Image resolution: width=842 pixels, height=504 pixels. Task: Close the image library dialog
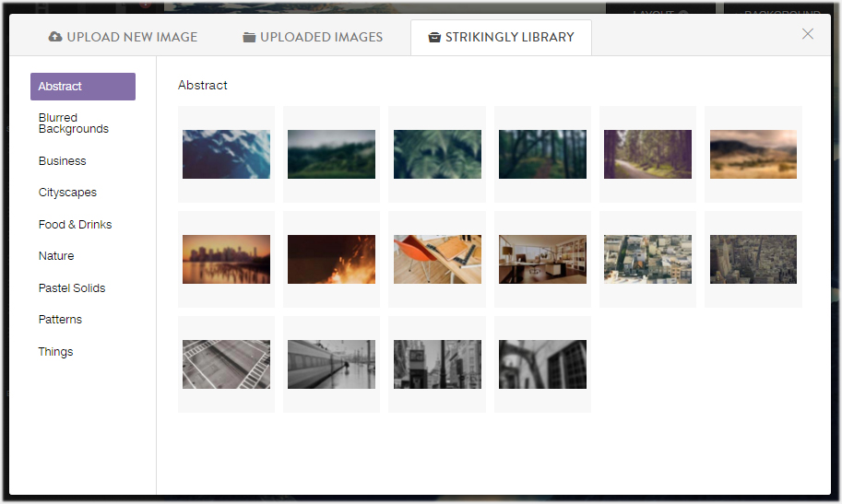(x=808, y=34)
